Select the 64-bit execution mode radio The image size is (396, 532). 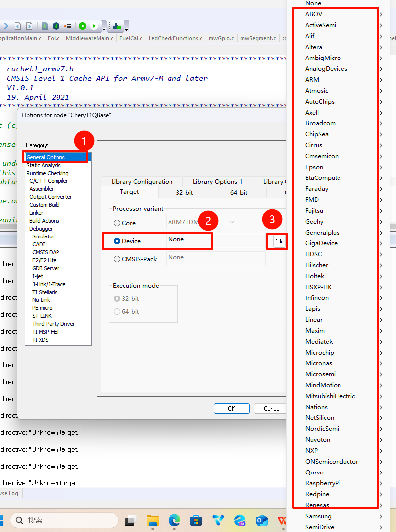[117, 312]
